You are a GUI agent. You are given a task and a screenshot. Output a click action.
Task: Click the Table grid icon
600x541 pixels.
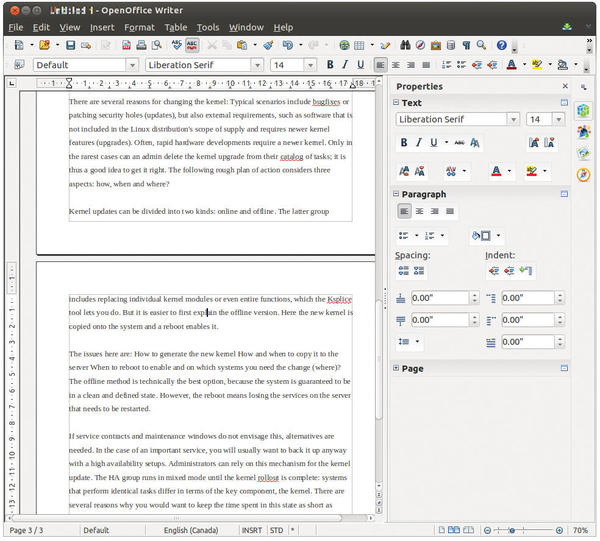click(359, 45)
